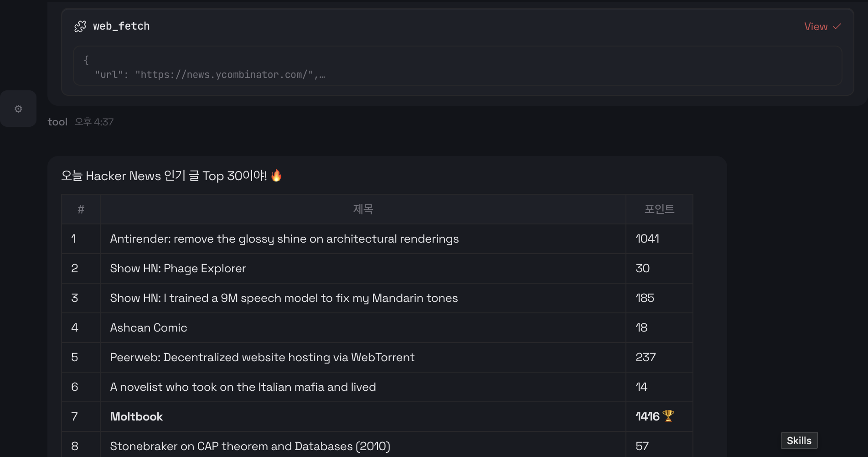Click the 30 points cell
This screenshot has height=457, width=868.
tap(659, 268)
